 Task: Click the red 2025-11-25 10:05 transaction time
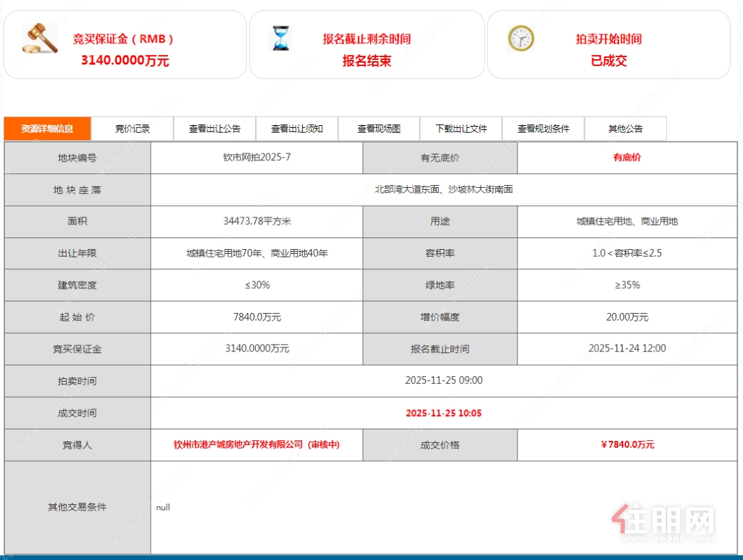pyautogui.click(x=444, y=413)
